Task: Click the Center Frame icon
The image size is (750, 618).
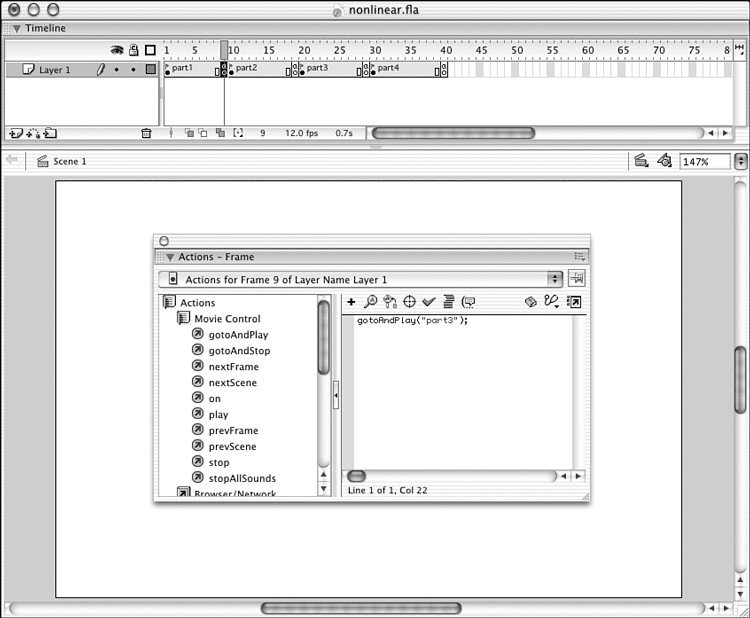Action: [x=171, y=133]
